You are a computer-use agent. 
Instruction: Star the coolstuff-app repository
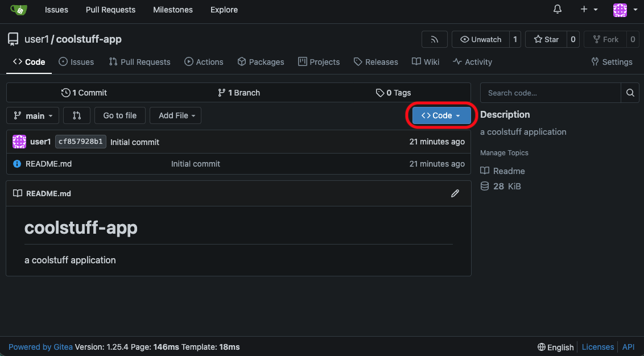pos(546,39)
